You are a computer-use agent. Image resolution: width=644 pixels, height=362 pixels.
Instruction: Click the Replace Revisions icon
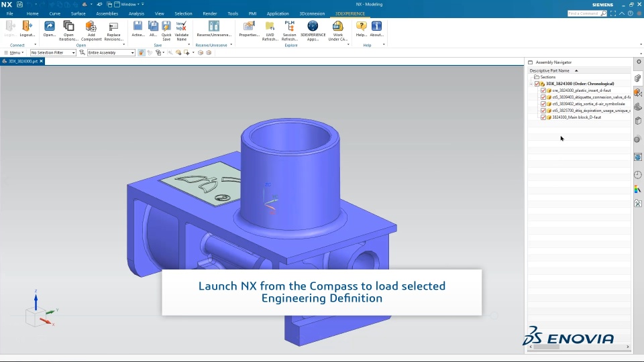(x=113, y=27)
